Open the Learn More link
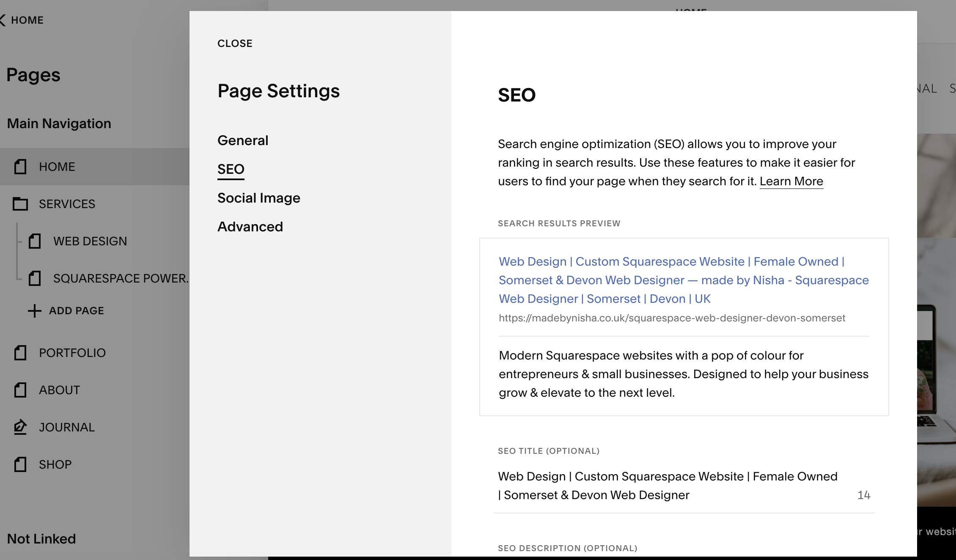956x560 pixels. point(791,181)
